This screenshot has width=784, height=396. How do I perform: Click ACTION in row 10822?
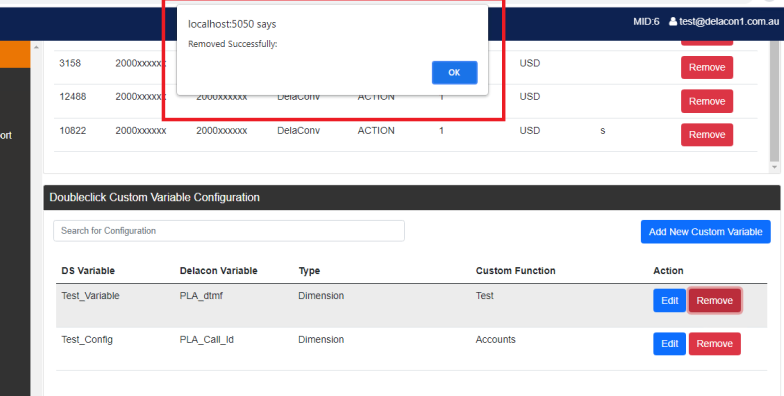(x=376, y=130)
